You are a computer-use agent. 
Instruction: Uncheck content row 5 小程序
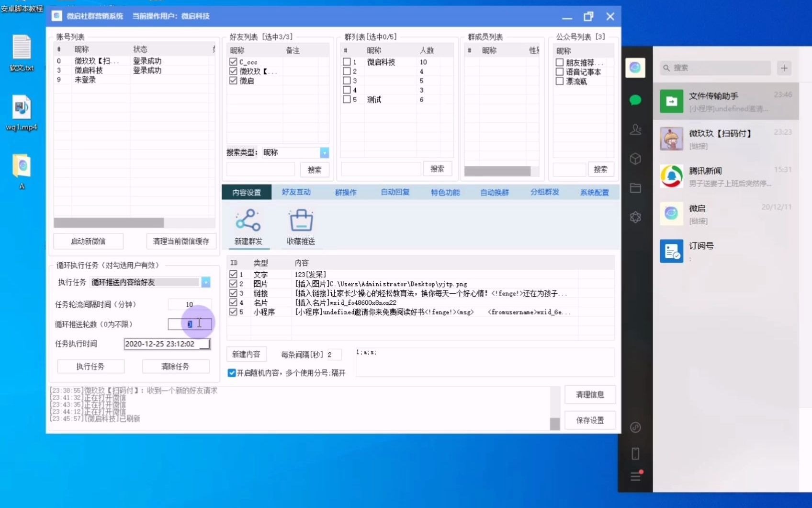pos(233,312)
